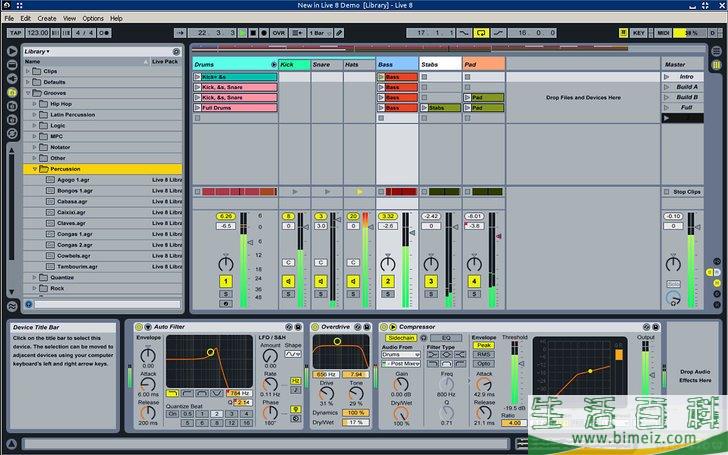Open the Options menu
Image resolution: width=728 pixels, height=455 pixels.
pos(93,19)
